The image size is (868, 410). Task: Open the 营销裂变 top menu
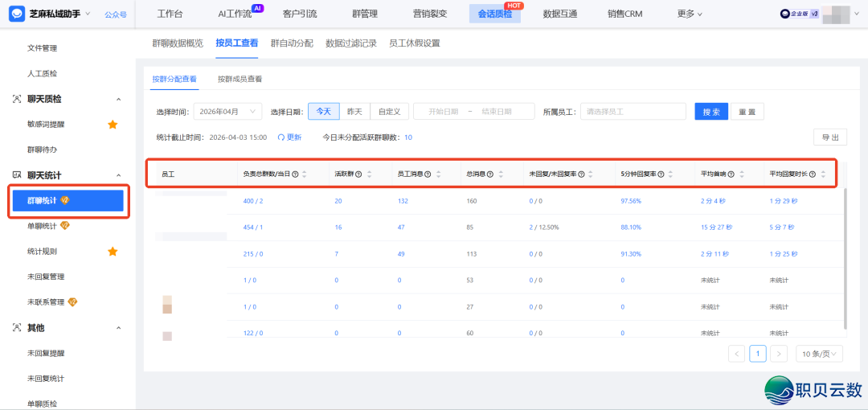[429, 14]
